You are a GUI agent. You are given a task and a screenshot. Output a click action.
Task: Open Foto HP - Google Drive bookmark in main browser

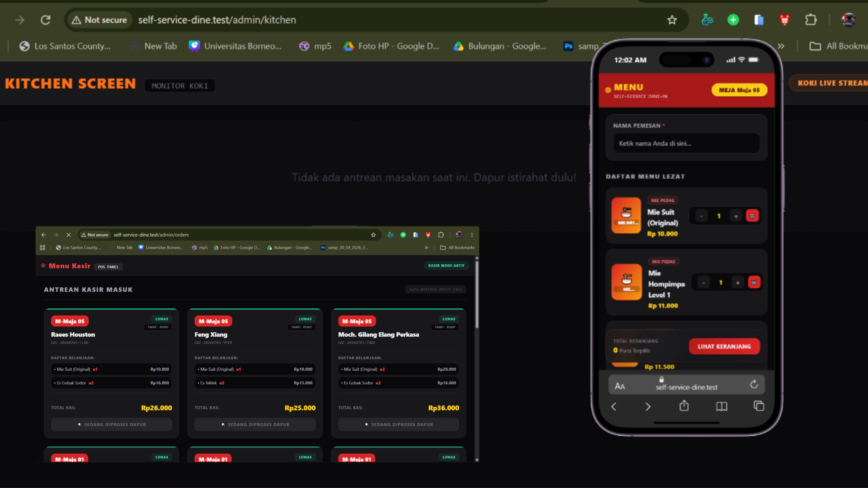(391, 46)
